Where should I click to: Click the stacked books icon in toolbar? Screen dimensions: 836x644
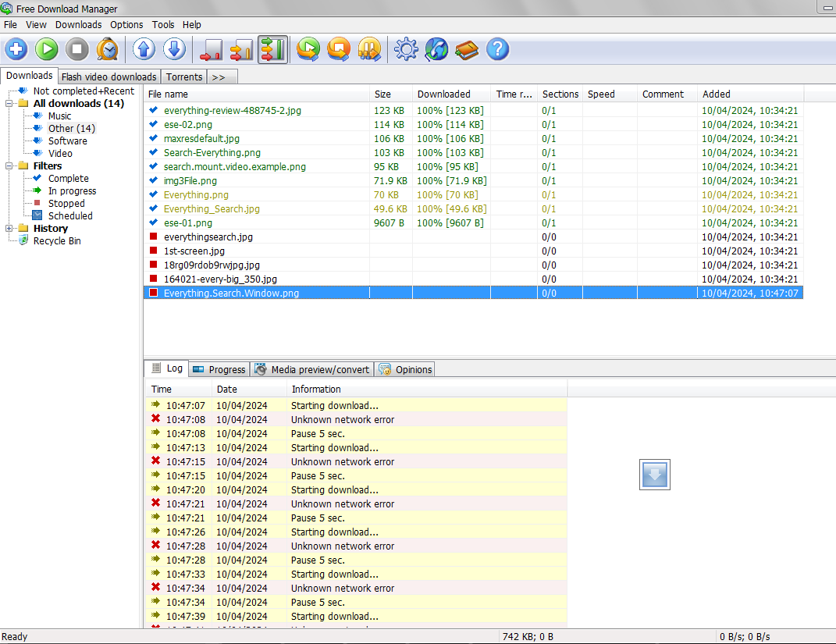pos(467,50)
